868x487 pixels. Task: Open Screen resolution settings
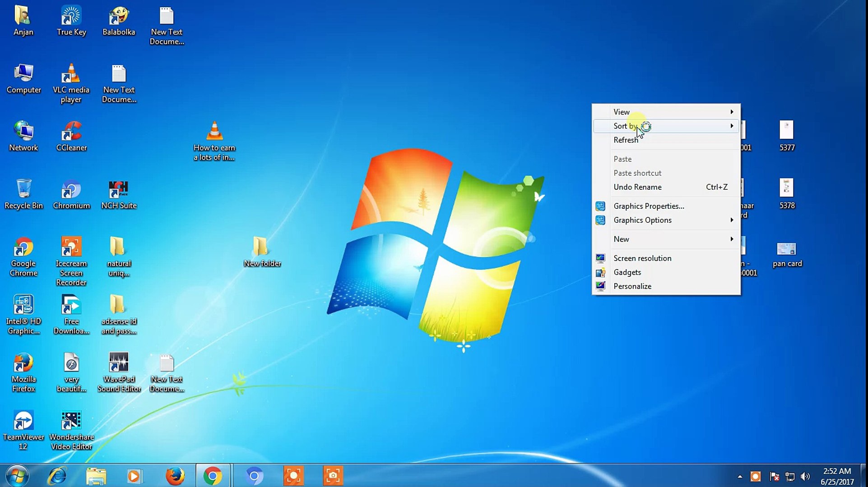[x=642, y=258]
